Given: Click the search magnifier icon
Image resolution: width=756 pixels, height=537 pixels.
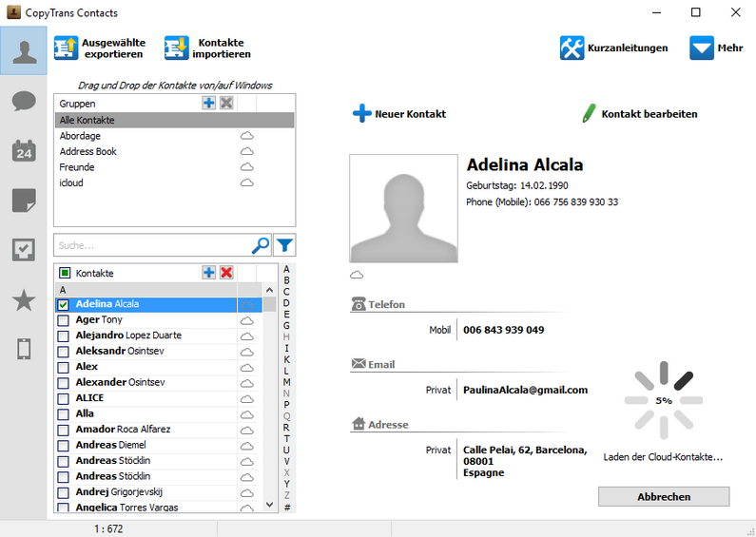Looking at the screenshot, I should click(x=261, y=245).
